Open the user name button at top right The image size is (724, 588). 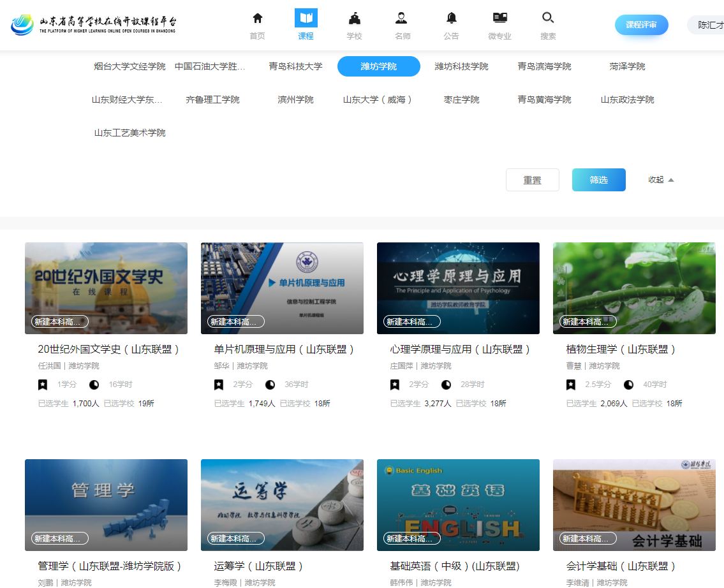click(706, 25)
